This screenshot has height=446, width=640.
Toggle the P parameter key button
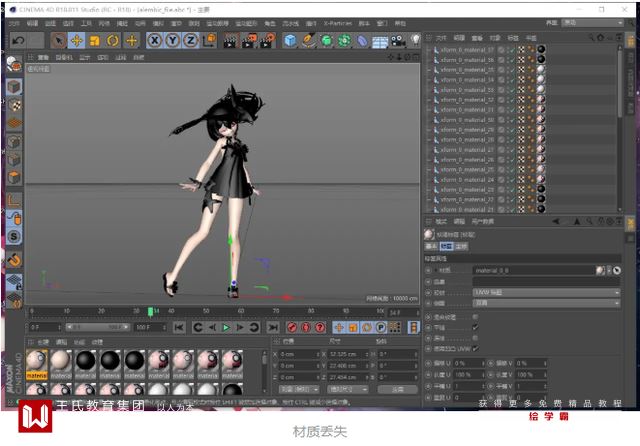[x=380, y=327]
